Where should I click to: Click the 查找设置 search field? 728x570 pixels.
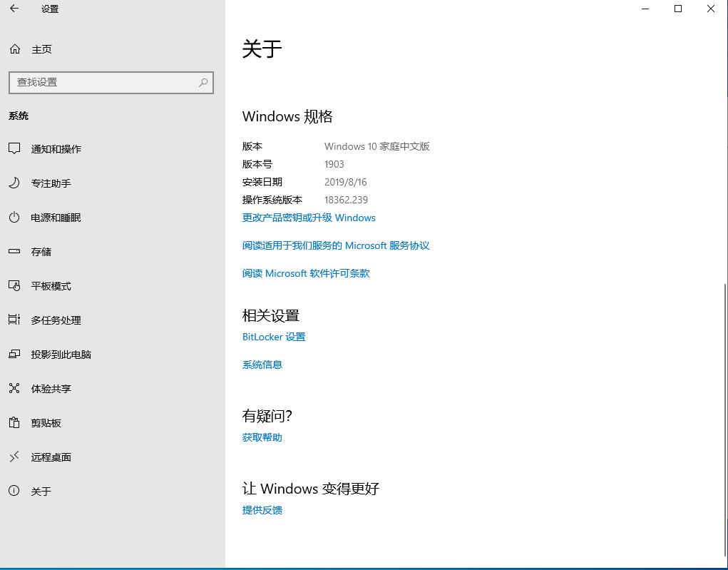tap(111, 83)
